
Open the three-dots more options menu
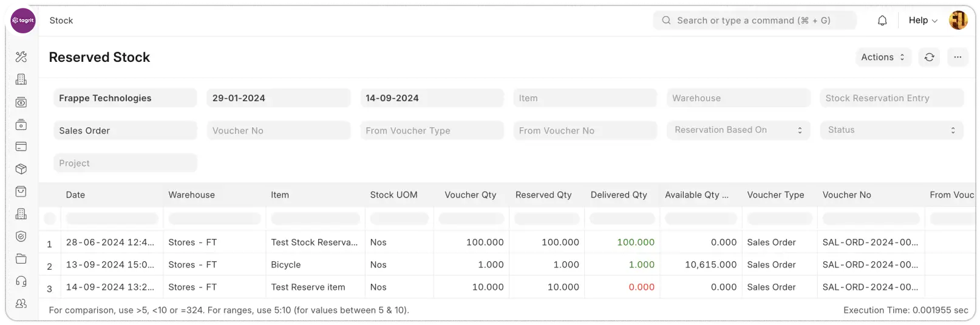[958, 57]
